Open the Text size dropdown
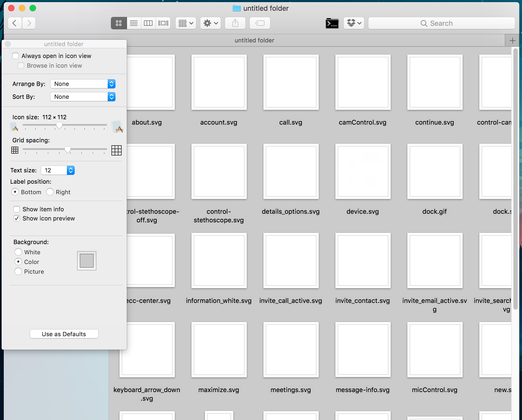This screenshot has width=522, height=420. [x=58, y=170]
